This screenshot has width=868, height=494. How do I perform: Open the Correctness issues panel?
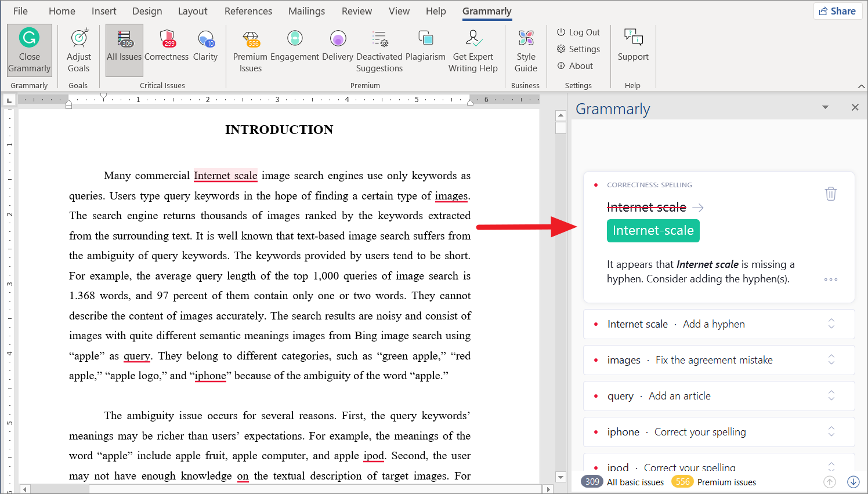(167, 50)
